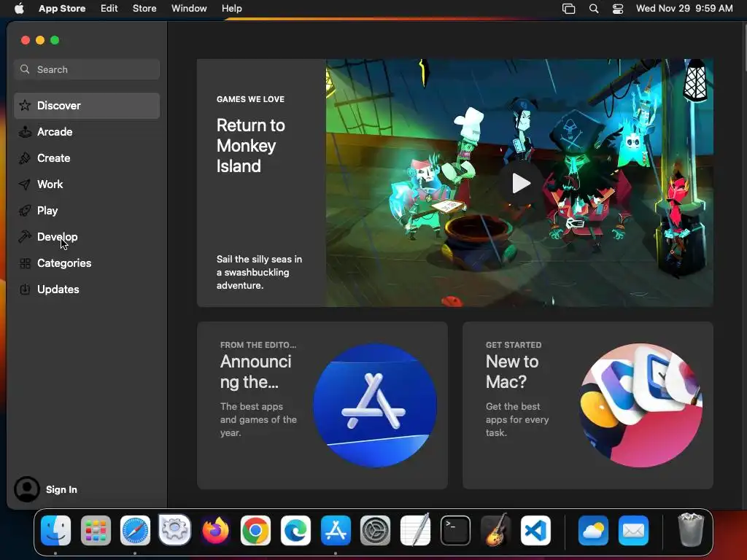Click the Create paintbrush icon
Viewport: 747px width, 560px height.
(x=25, y=158)
